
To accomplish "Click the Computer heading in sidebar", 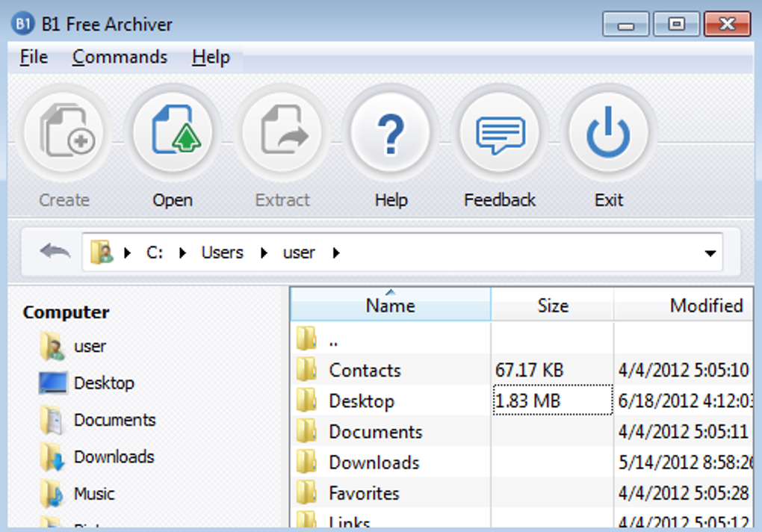I will (x=66, y=312).
